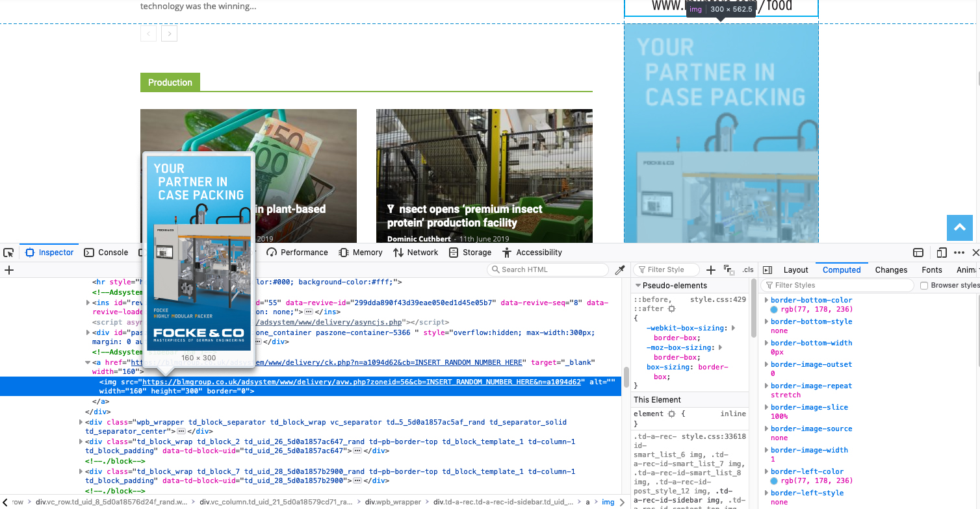Open the Focke case packing sidebar ad
980x509 pixels.
(721, 133)
